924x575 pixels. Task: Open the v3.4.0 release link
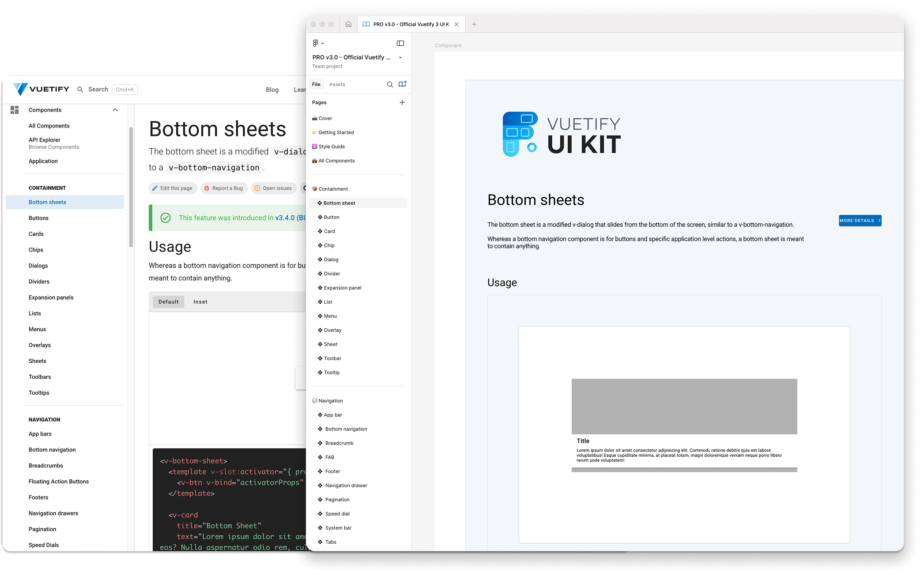(x=285, y=218)
